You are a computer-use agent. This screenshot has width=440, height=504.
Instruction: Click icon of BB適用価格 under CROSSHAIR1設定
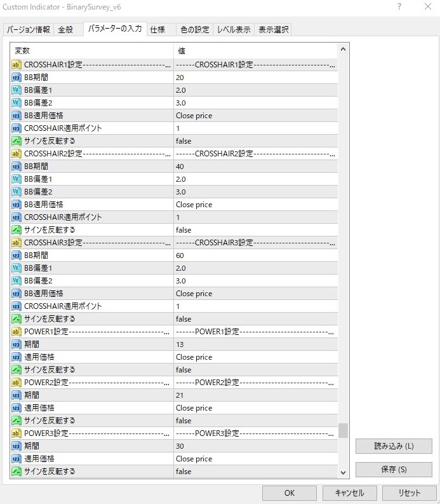click(x=16, y=116)
